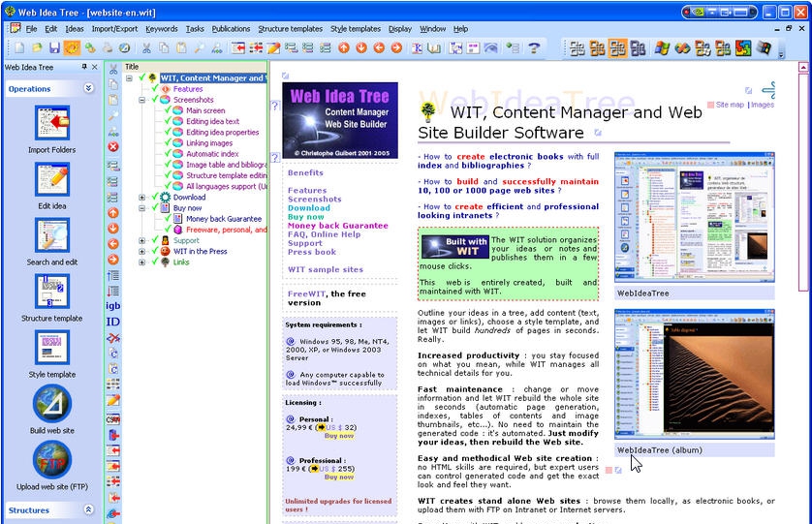The height and width of the screenshot is (524, 812).
Task: Click the CSS icon in the tree toolbar
Action: [x=113, y=419]
